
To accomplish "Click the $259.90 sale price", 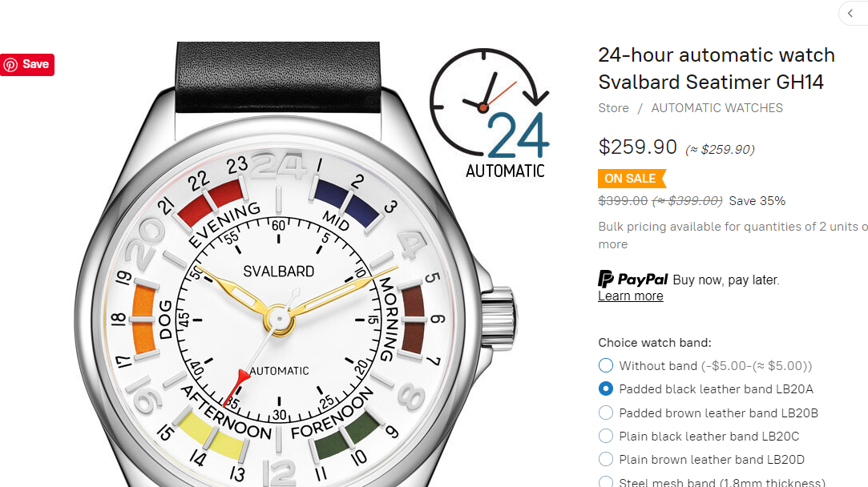I will tap(637, 147).
